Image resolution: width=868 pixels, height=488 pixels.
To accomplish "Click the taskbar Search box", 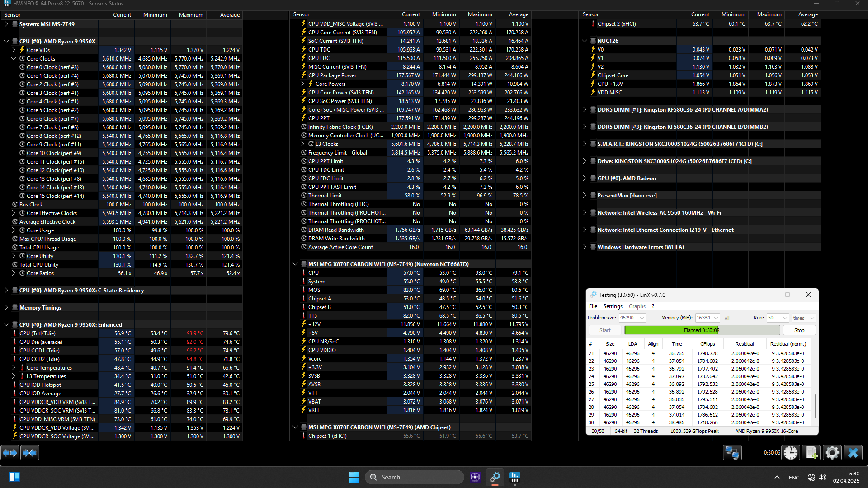I will point(414,477).
